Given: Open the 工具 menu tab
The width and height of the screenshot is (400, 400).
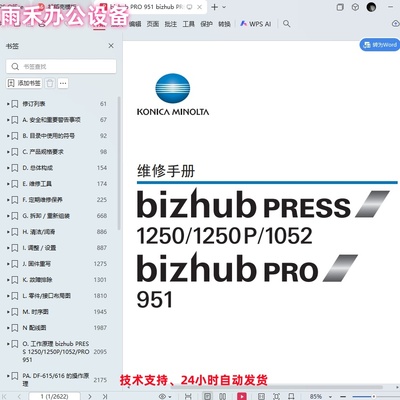Looking at the screenshot, I should pyautogui.click(x=189, y=24).
